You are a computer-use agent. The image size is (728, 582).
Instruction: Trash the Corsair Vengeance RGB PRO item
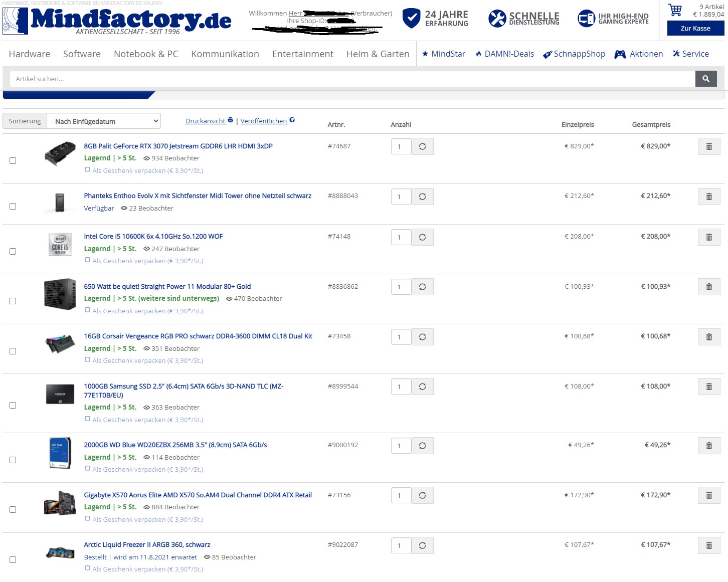(709, 337)
